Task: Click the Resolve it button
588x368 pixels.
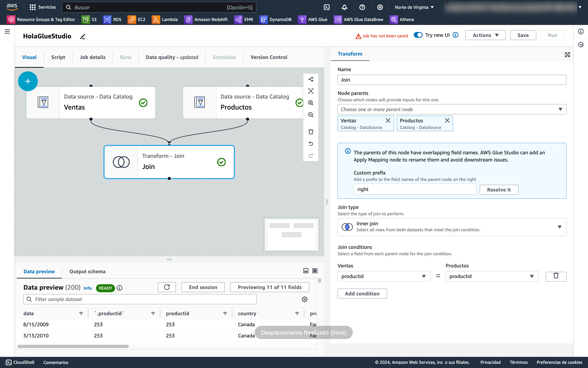Action: click(499, 190)
